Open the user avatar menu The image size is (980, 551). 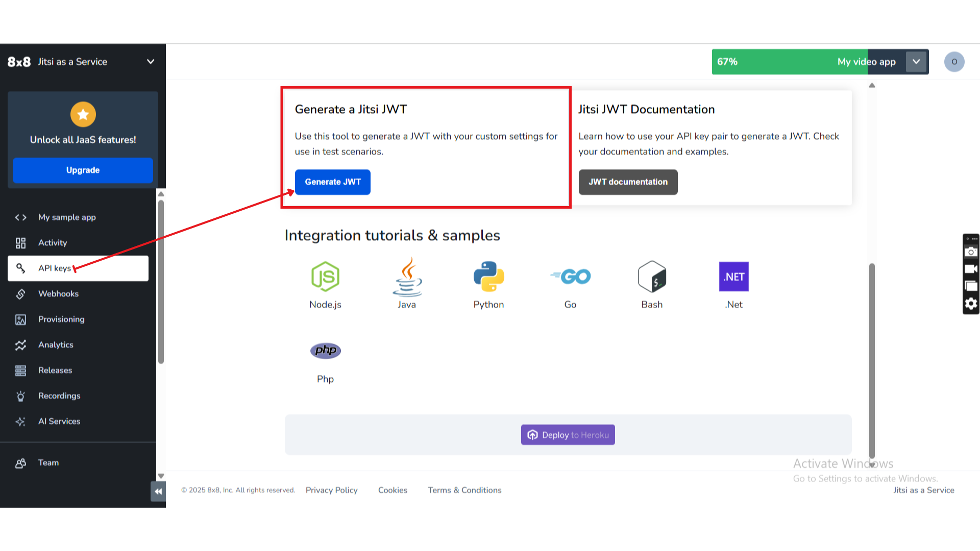(954, 62)
